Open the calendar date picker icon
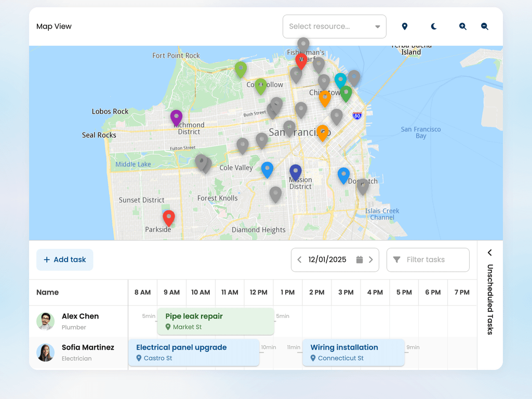 (x=360, y=260)
